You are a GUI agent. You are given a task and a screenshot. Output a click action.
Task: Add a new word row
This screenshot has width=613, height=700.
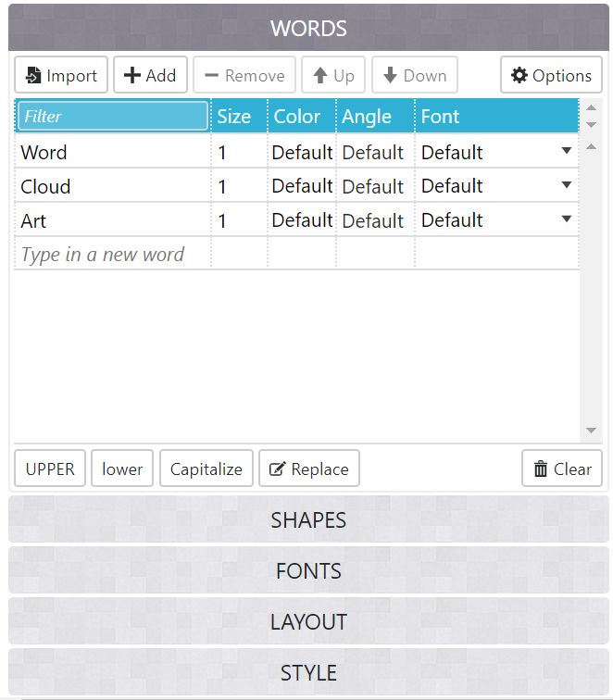tap(150, 75)
